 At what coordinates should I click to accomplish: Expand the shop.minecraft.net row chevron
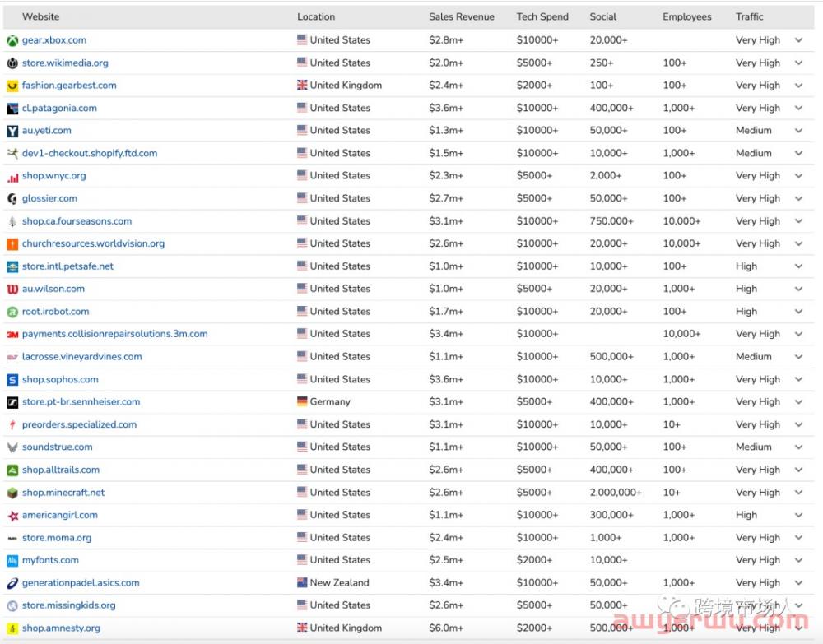[798, 492]
